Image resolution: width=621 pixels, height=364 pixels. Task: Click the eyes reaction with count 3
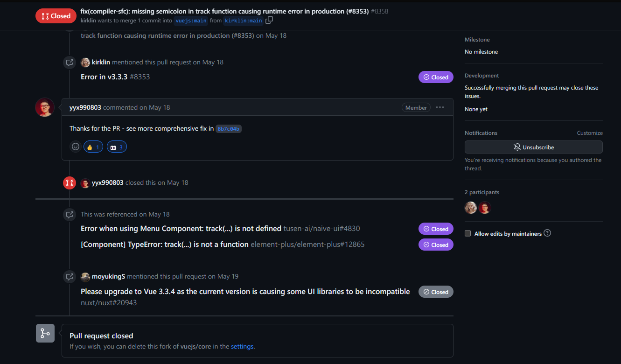point(117,147)
